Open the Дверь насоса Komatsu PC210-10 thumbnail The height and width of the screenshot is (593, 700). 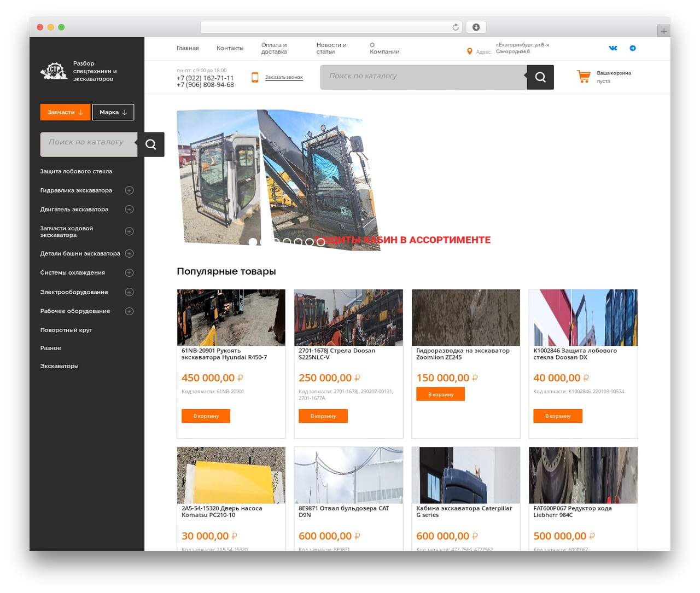point(231,475)
